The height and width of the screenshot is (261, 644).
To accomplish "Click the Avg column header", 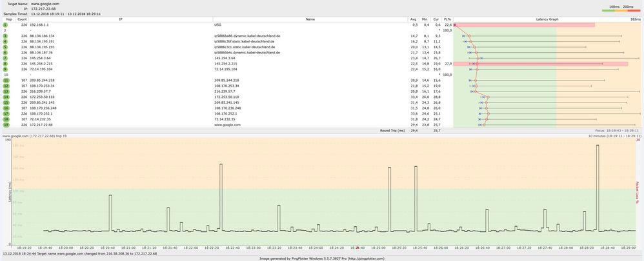I will tap(414, 19).
